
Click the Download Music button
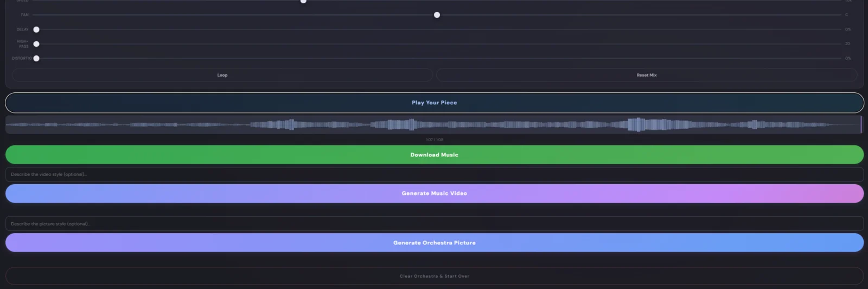click(434, 155)
